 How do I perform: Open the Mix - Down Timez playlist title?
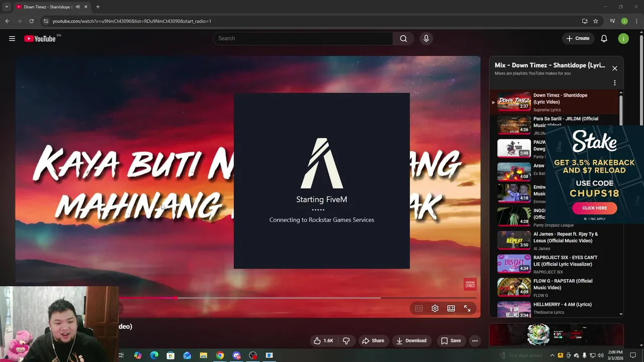(550, 65)
